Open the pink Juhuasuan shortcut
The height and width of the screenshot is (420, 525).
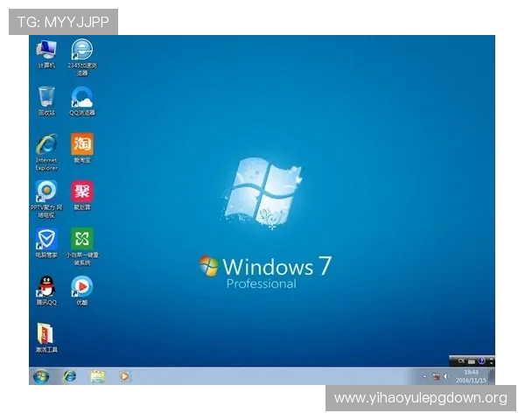pyautogui.click(x=82, y=192)
